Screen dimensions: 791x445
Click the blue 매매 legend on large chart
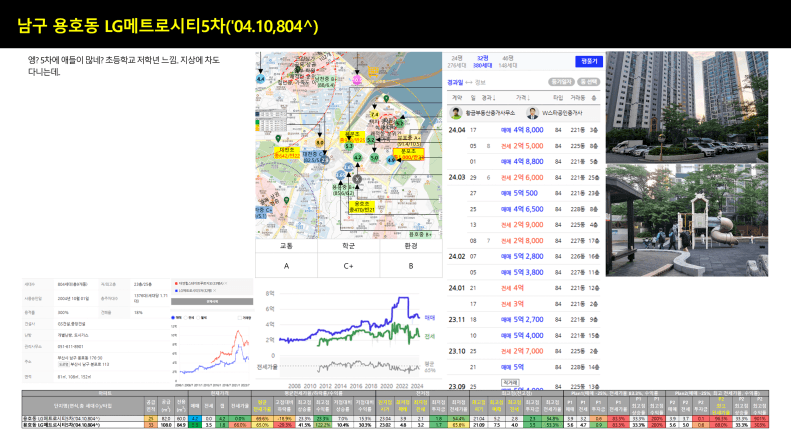[429, 318]
